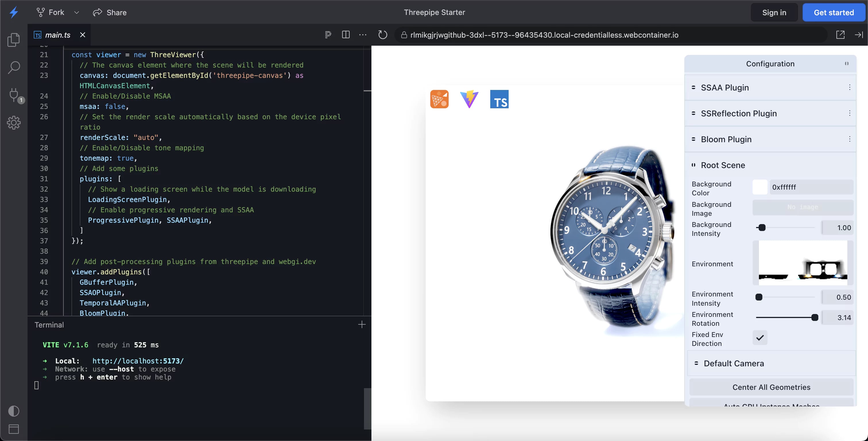Open the settings gear in the sidebar
This screenshot has width=868, height=441.
13,123
